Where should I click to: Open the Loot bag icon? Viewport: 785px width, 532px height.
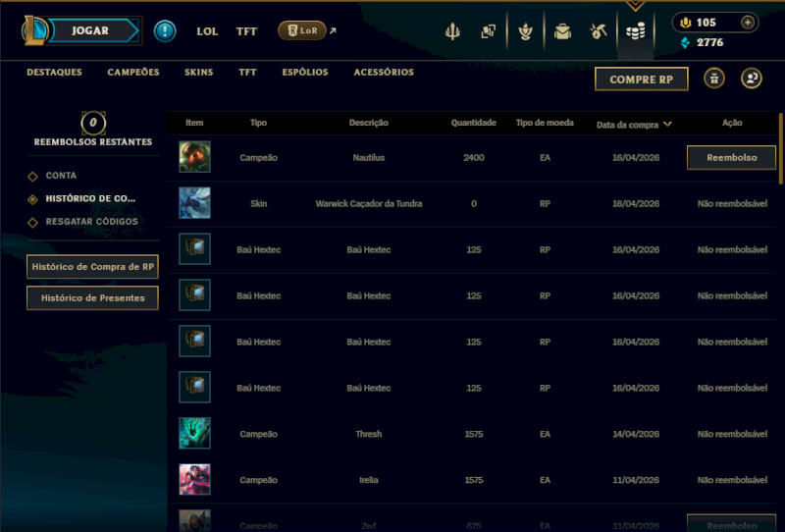coord(562,31)
